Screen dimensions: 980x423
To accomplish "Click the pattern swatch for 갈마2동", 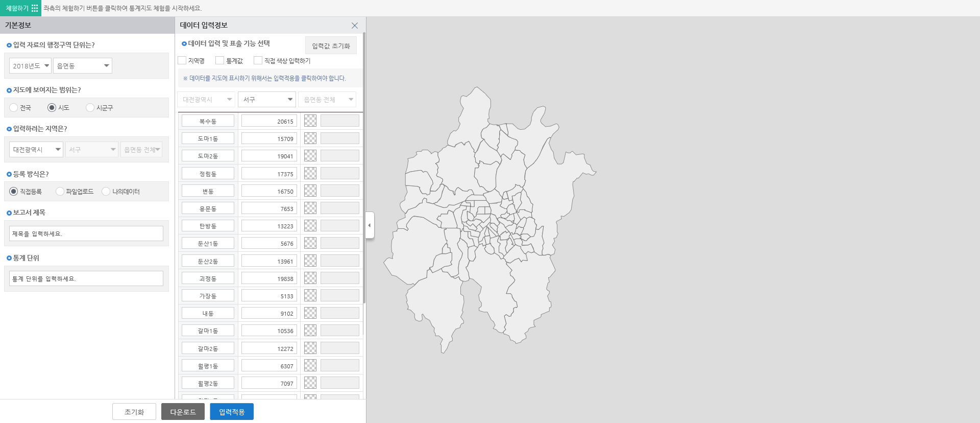I will pos(310,348).
